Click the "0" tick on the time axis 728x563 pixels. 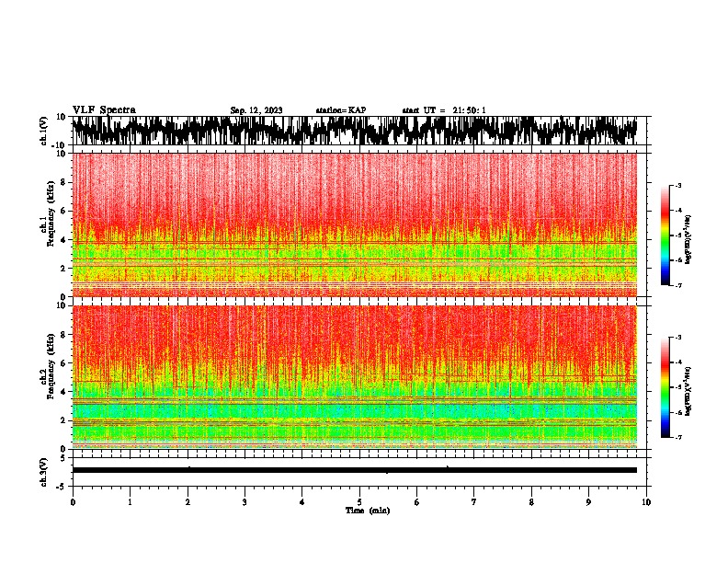[73, 502]
